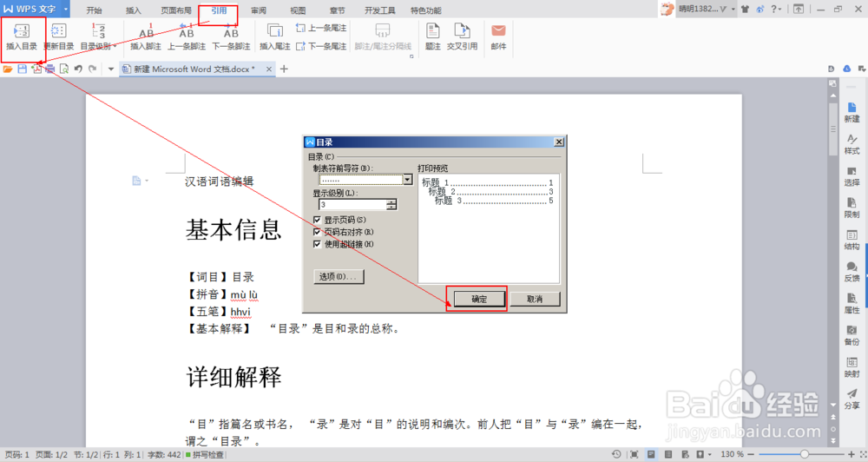Click the vertical scrollbar thumb of document
The width and height of the screenshot is (868, 462).
pos(832,129)
